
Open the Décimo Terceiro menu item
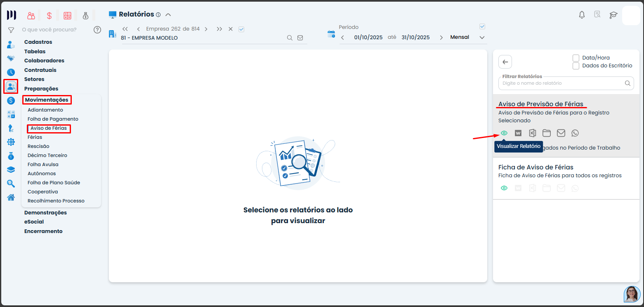pyautogui.click(x=47, y=155)
